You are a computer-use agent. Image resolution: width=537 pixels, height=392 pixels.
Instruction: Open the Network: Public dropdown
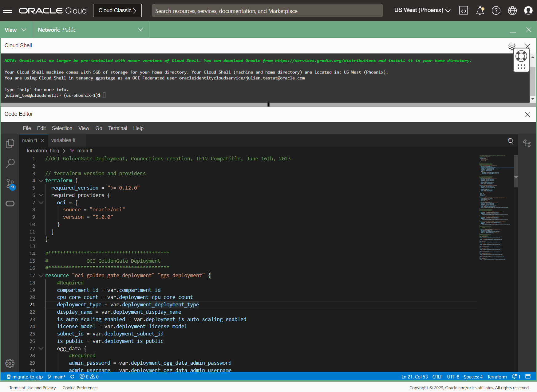(91, 29)
